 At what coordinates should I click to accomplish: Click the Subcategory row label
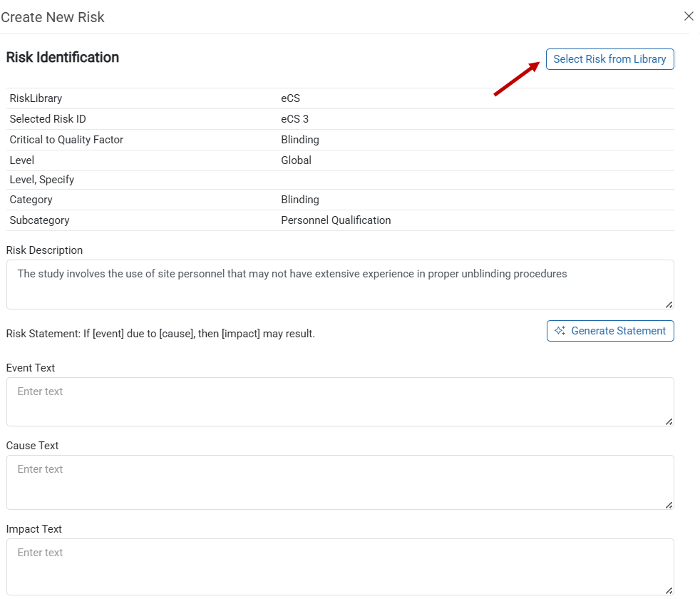click(40, 220)
